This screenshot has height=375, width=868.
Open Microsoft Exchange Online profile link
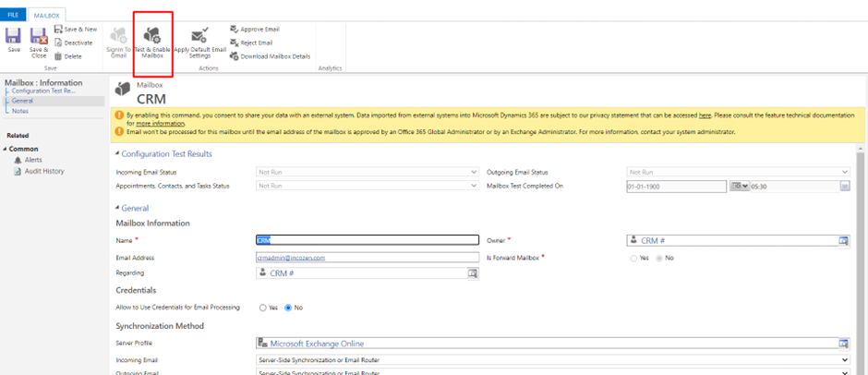[317, 344]
